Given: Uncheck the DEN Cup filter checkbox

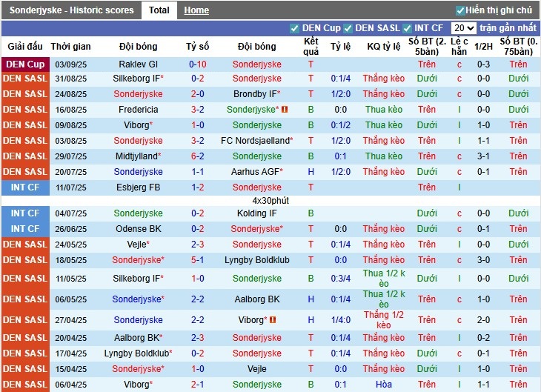Looking at the screenshot, I should (295, 28).
